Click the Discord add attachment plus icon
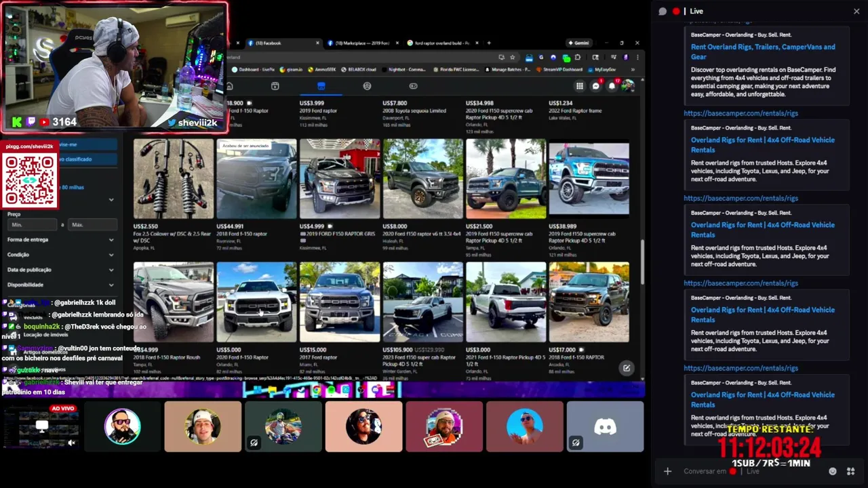 (667, 471)
